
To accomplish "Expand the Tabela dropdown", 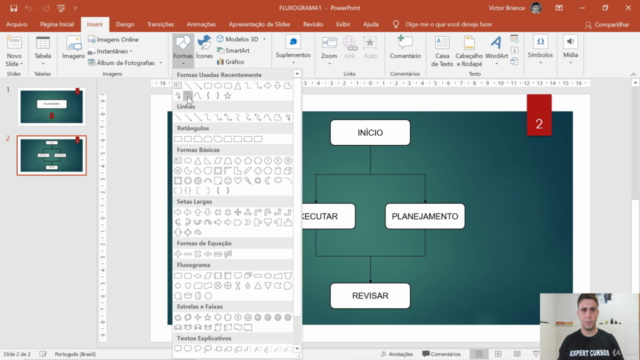I will tap(43, 64).
